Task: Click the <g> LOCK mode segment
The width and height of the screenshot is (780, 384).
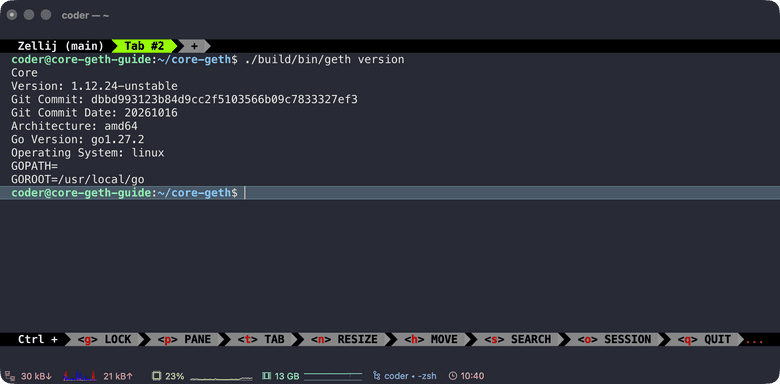Action: (x=104, y=339)
